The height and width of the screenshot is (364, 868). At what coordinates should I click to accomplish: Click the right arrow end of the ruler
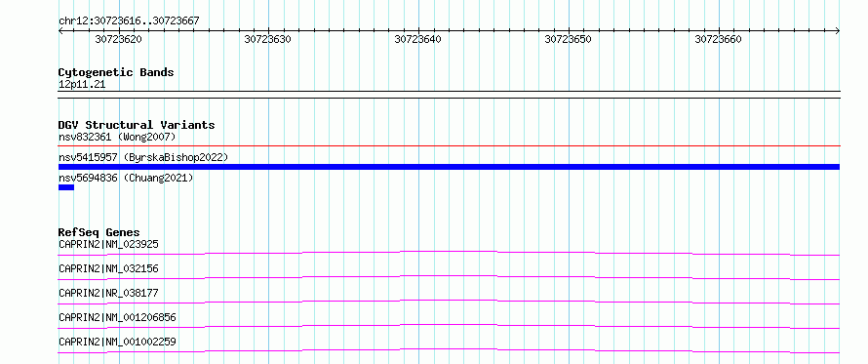click(x=838, y=31)
